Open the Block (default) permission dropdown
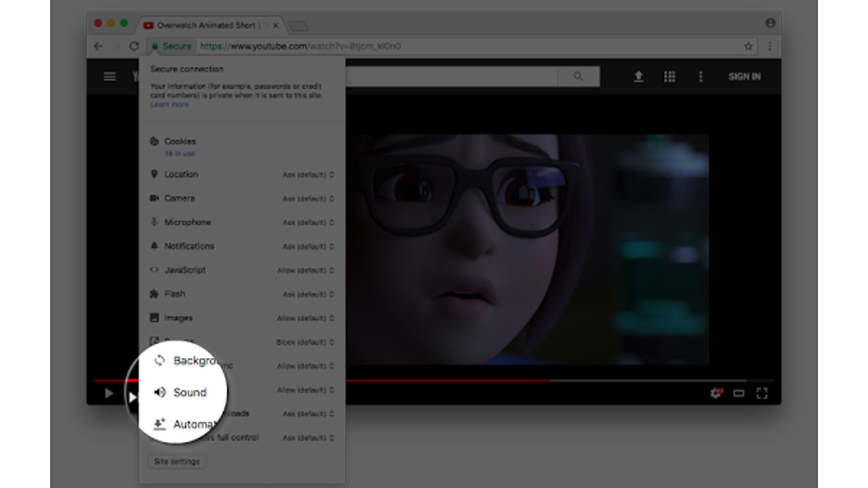The height and width of the screenshot is (488, 868). (306, 342)
